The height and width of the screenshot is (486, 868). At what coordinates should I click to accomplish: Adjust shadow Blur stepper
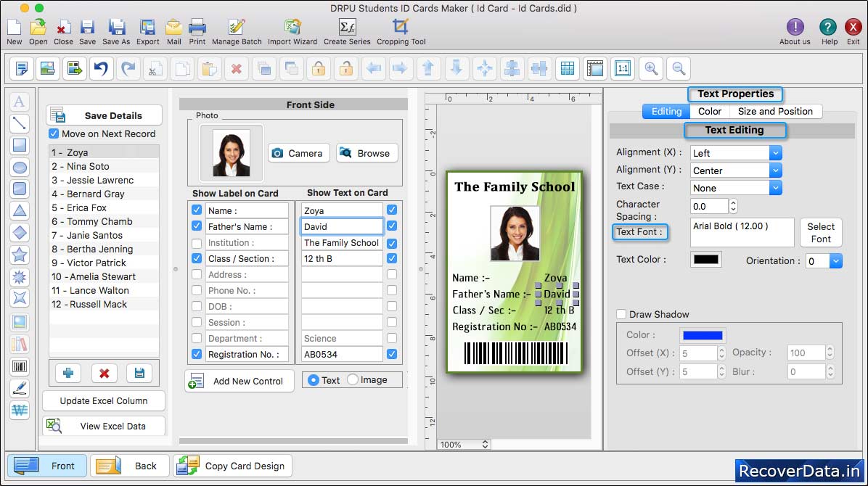tap(830, 371)
